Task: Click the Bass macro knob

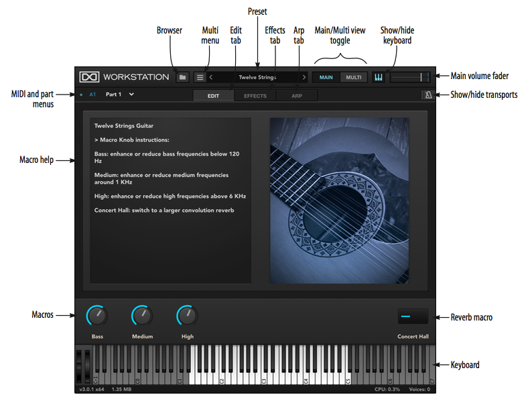Action: point(97,316)
